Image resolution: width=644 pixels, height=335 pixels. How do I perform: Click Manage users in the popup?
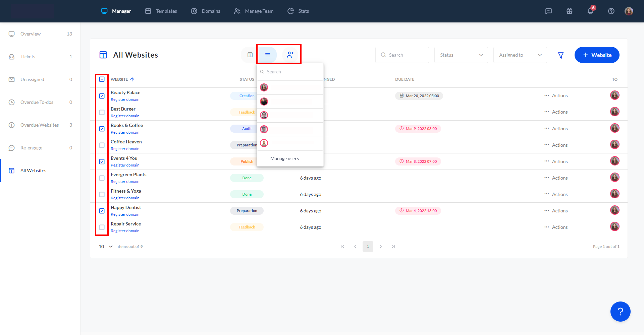(x=284, y=158)
